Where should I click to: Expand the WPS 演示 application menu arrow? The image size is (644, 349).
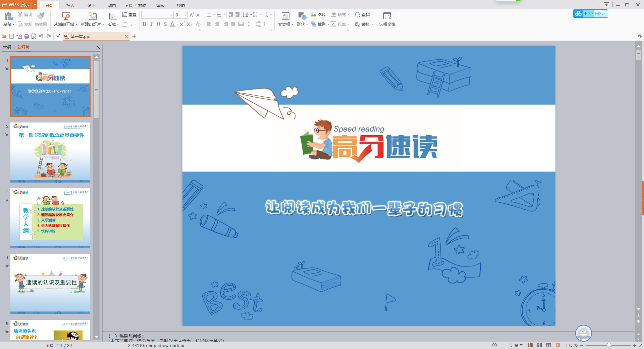coord(35,5)
